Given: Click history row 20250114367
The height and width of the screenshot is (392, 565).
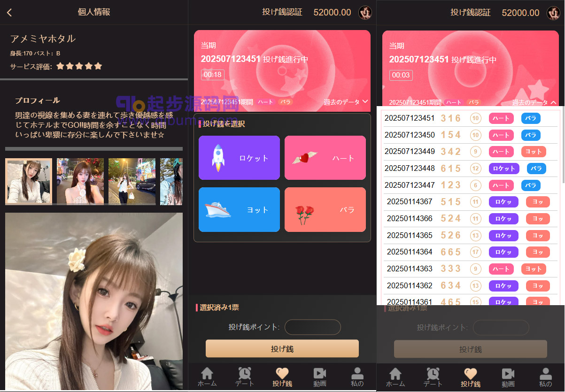Looking at the screenshot, I should tap(471, 202).
